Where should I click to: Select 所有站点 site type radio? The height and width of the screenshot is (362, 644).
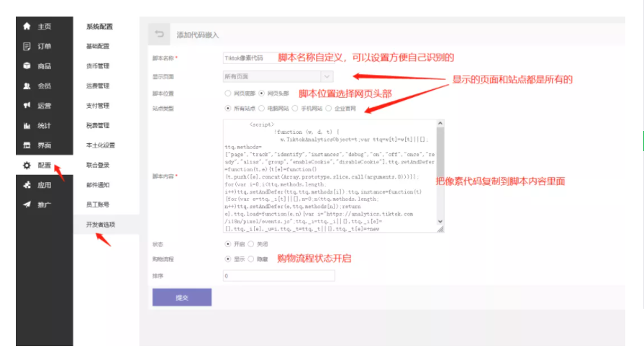(x=227, y=109)
